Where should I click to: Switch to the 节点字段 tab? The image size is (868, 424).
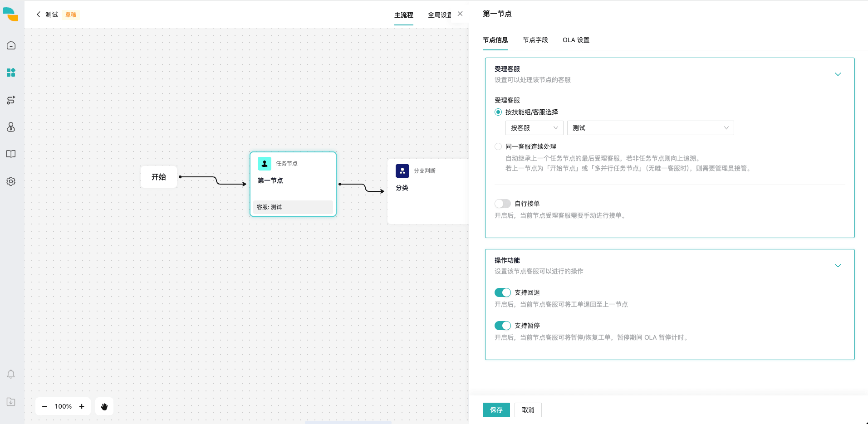pyautogui.click(x=535, y=40)
